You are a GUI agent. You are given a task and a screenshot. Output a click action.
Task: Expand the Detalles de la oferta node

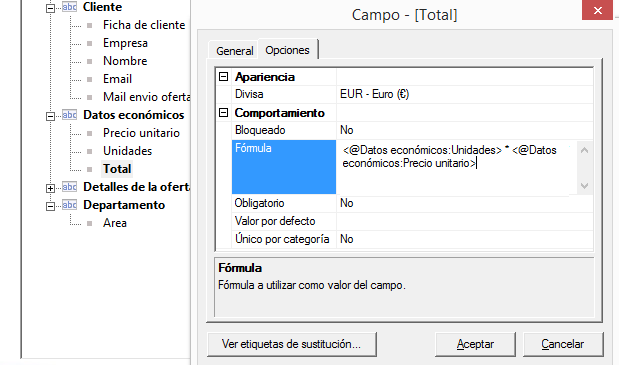tap(50, 188)
